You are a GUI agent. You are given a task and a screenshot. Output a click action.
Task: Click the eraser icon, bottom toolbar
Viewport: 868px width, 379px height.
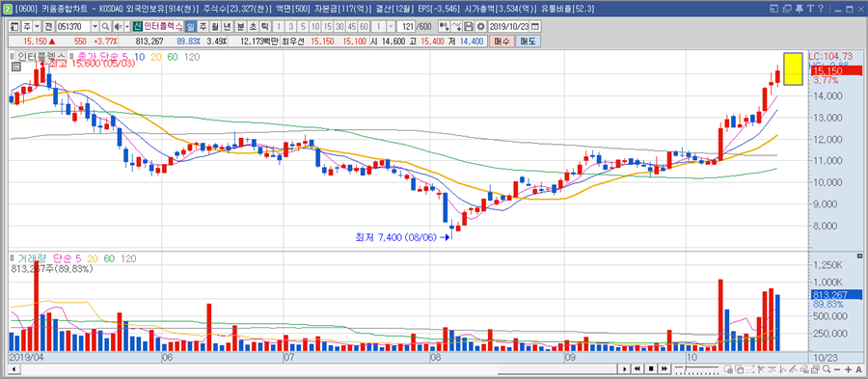[803, 369]
